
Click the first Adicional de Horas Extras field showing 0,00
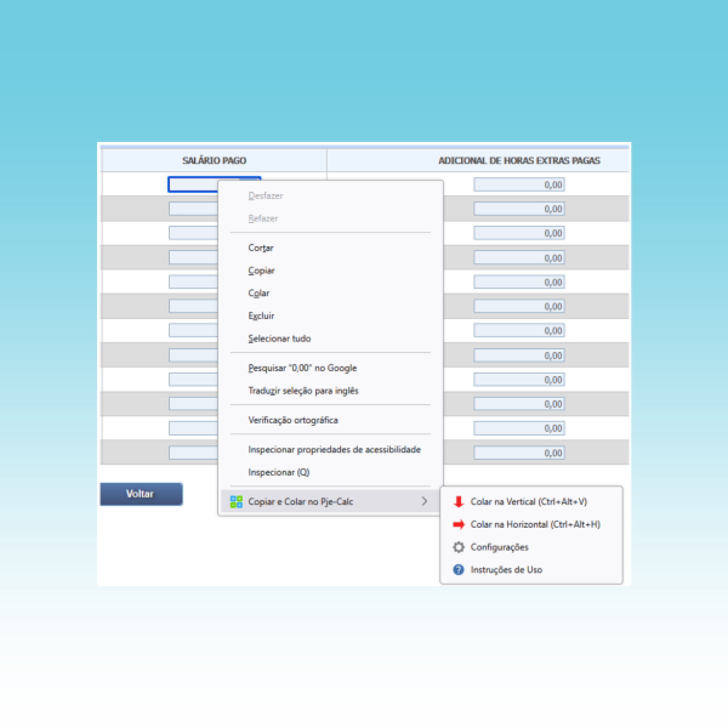[x=519, y=184]
